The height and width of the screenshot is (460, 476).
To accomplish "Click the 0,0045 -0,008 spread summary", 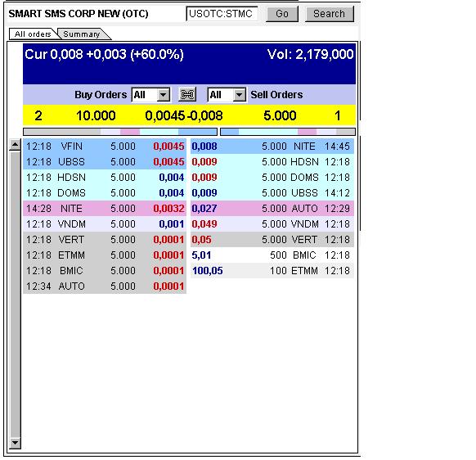I will click(184, 115).
